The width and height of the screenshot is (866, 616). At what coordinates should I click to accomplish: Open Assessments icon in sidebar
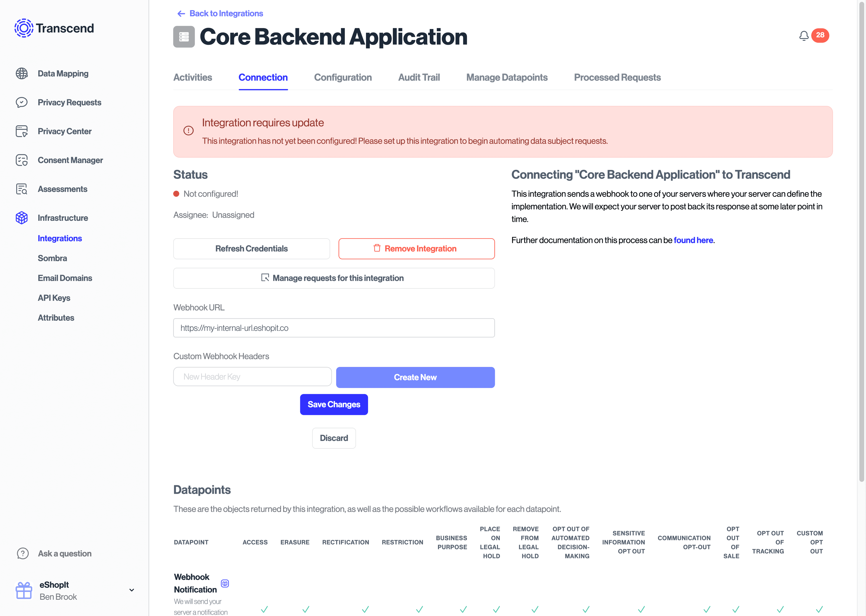tap(22, 189)
